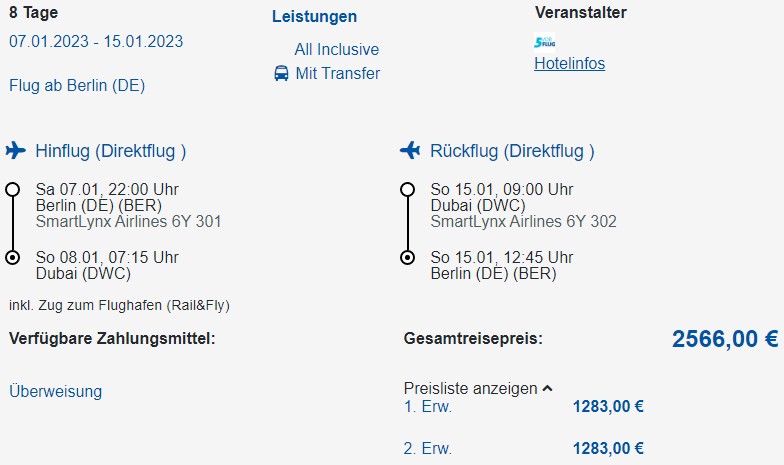Viewport: 784px width, 465px height.
Task: Click the Rückflug (Direktflug) heading
Action: (x=512, y=151)
